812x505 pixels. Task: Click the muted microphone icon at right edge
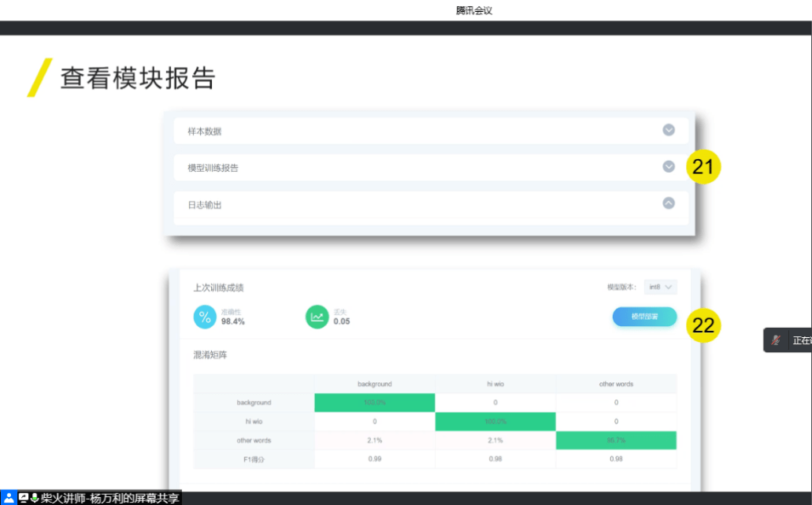coord(777,340)
